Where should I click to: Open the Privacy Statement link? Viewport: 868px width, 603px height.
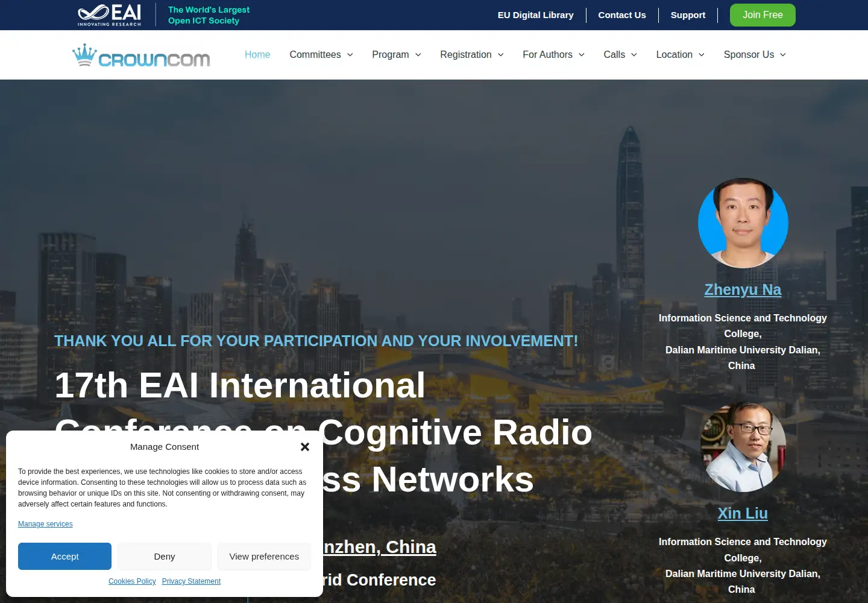[191, 581]
